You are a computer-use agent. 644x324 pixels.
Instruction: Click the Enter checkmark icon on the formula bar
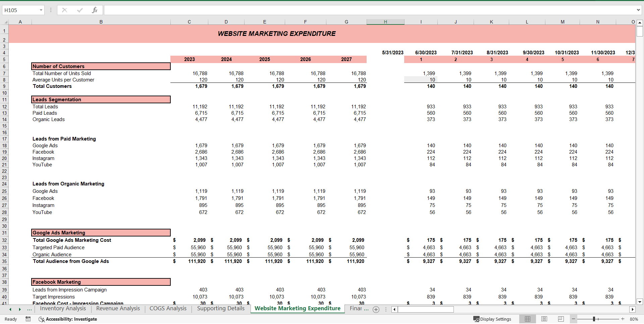coord(79,10)
